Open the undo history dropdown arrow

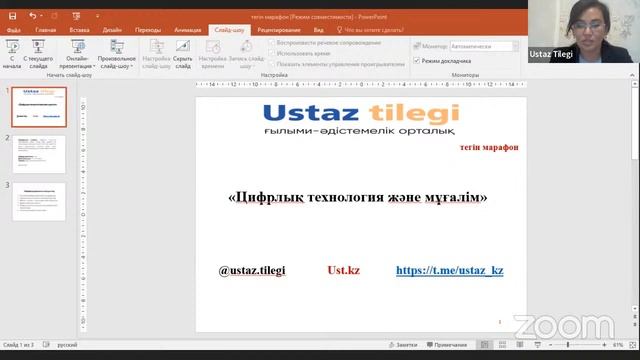click(41, 16)
